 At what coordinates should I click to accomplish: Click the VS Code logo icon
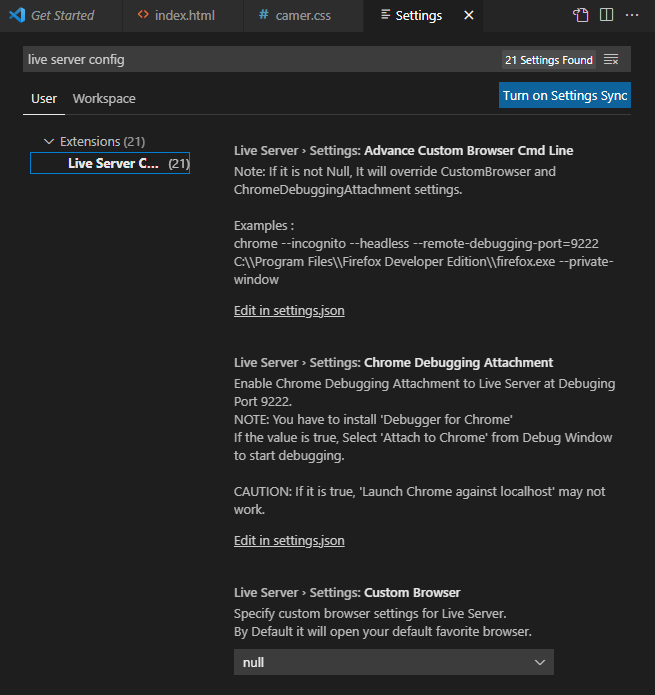[17, 15]
